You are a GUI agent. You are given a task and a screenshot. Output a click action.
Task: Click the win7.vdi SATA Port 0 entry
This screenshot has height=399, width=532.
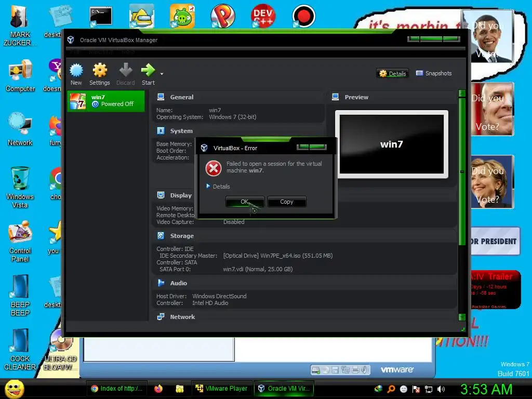(x=258, y=270)
